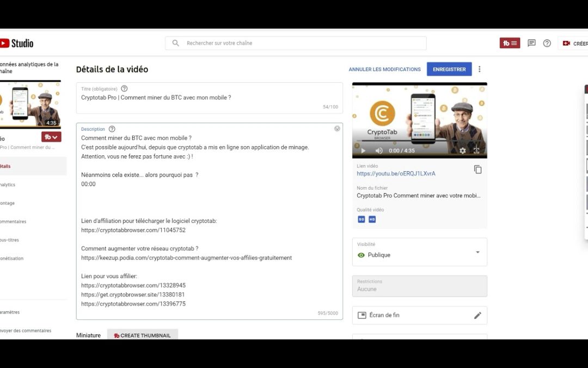Open the Description help question mark

[x=112, y=129]
